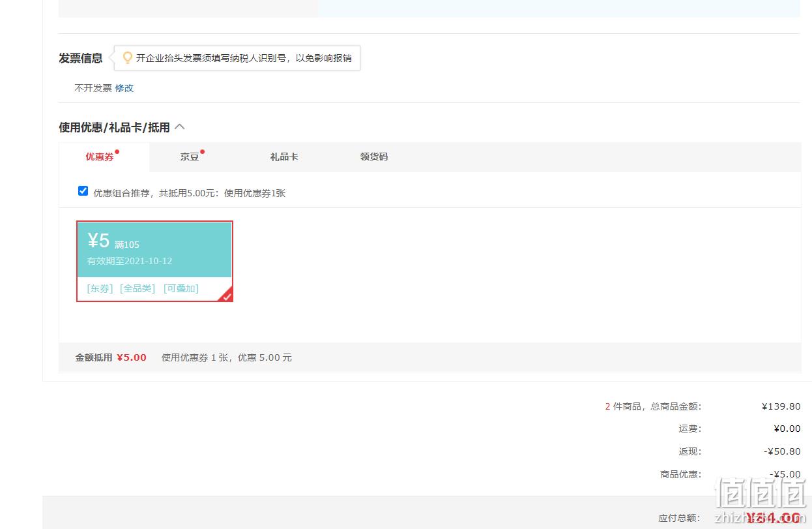Collapse the 使用优惠/礼品卡/抵用 section
The width and height of the screenshot is (812, 529).
click(x=180, y=127)
